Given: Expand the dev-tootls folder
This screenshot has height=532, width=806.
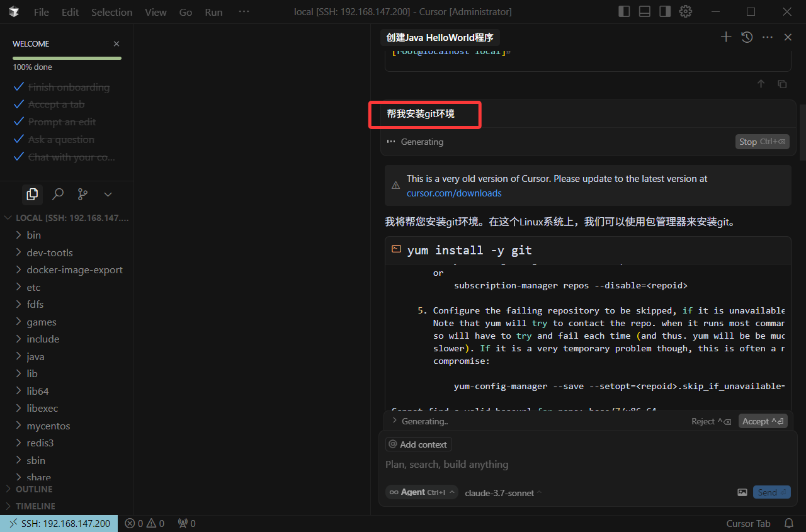Looking at the screenshot, I should click(67, 252).
